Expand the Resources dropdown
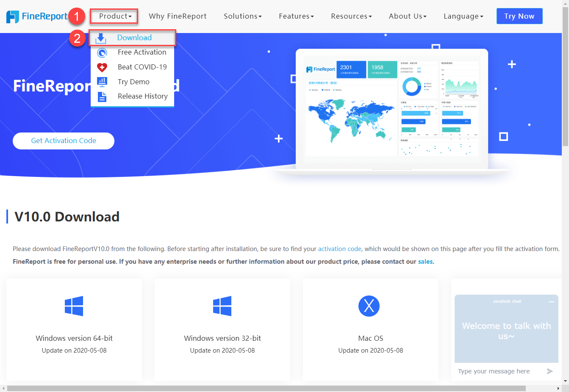The image size is (569, 392). 351,16
